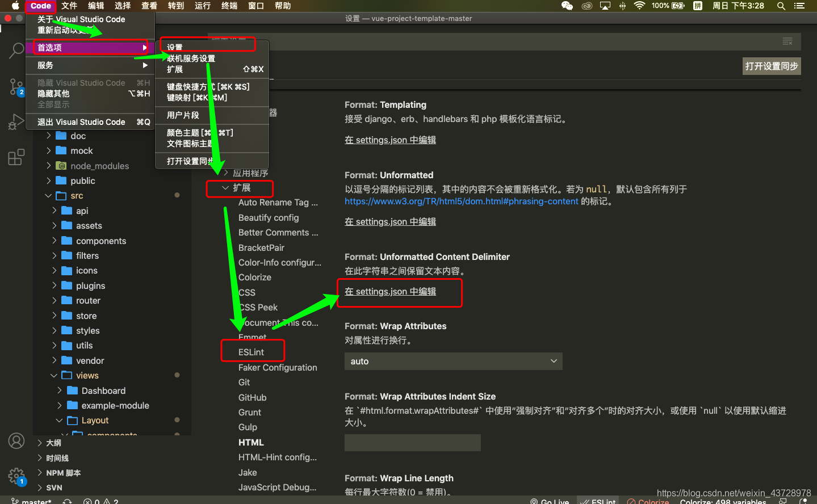
Task: Open the 终端 menu in menu bar
Action: [x=229, y=6]
